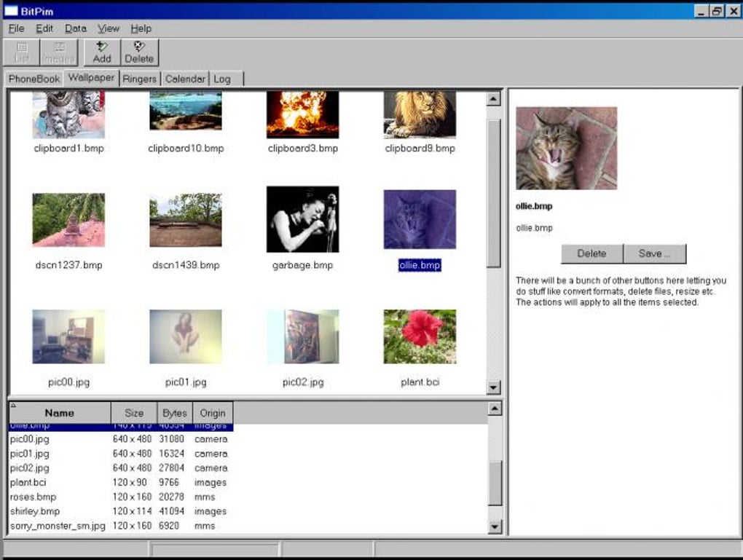Click file list scroll down arrow
This screenshot has height=560, width=743.
click(x=495, y=527)
